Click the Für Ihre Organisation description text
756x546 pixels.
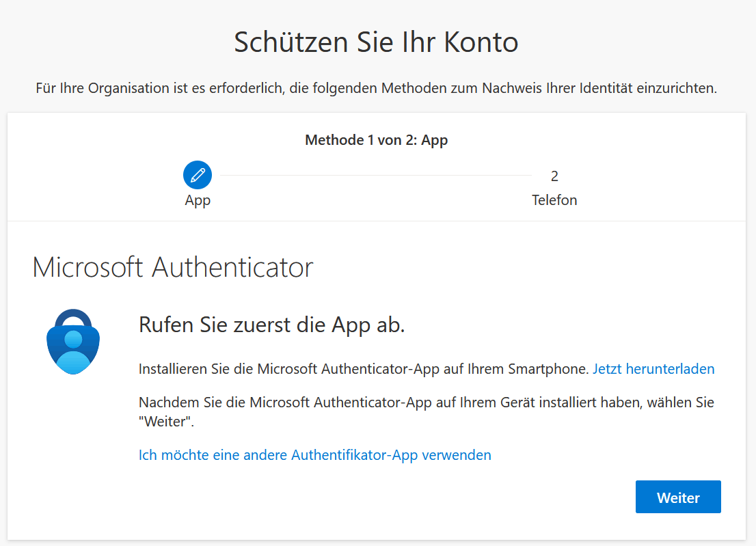[377, 88]
